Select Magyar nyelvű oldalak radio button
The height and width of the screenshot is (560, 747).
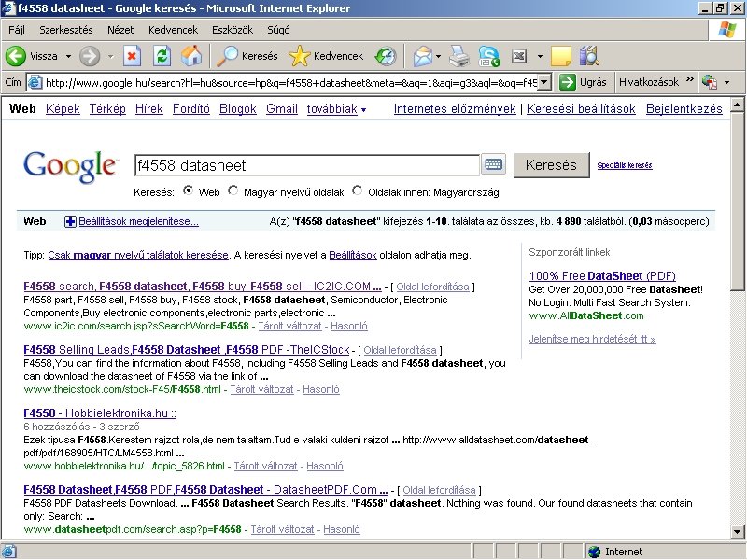pos(233,190)
